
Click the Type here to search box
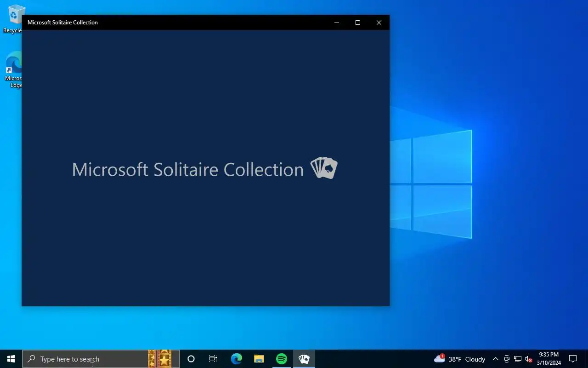coord(101,359)
